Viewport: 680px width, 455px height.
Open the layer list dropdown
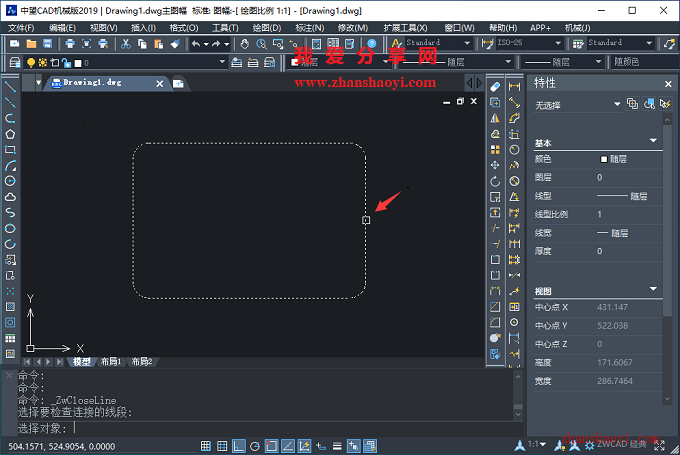(x=222, y=62)
